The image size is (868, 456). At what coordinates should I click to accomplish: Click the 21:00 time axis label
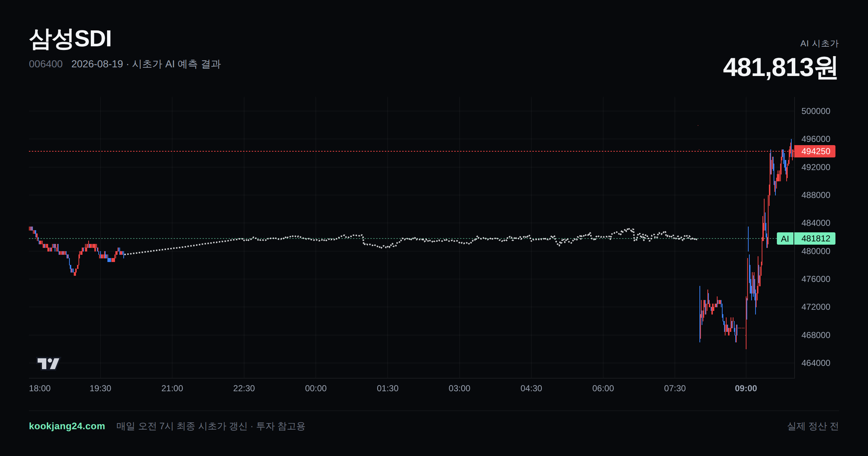point(172,388)
